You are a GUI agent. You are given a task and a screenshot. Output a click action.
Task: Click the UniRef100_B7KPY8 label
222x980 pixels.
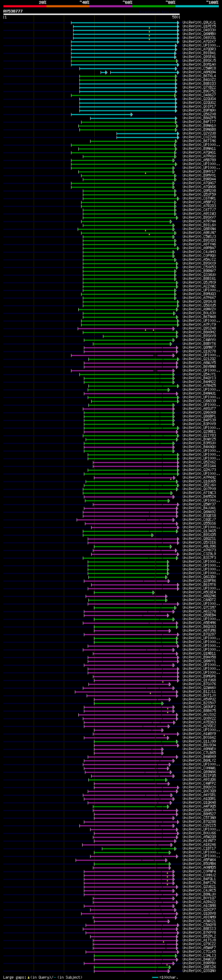(199, 932)
